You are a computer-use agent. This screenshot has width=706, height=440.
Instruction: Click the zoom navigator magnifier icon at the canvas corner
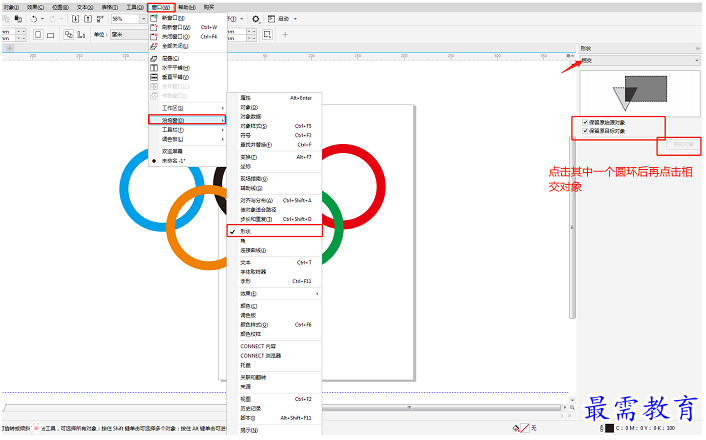click(572, 408)
